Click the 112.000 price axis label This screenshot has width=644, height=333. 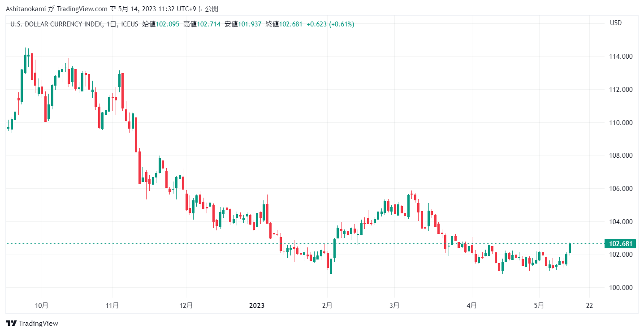[621, 90]
